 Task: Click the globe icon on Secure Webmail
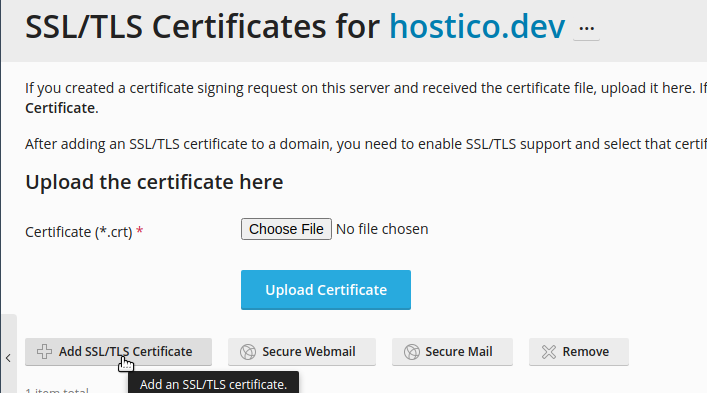tap(248, 352)
